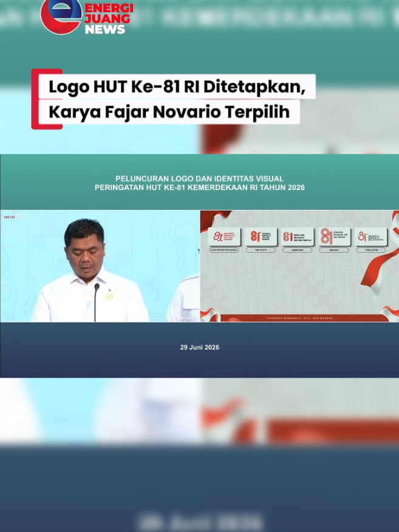Click the name pill under fifth logo card
399x532 pixels.
point(371,250)
